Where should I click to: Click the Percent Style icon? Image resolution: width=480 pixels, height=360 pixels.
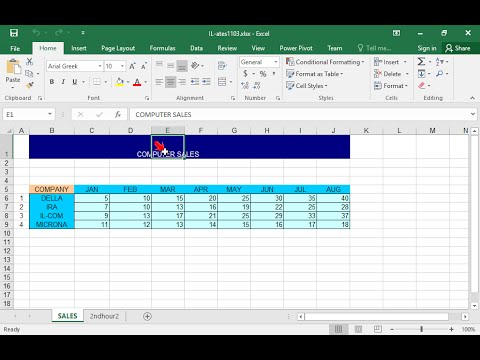point(263,74)
